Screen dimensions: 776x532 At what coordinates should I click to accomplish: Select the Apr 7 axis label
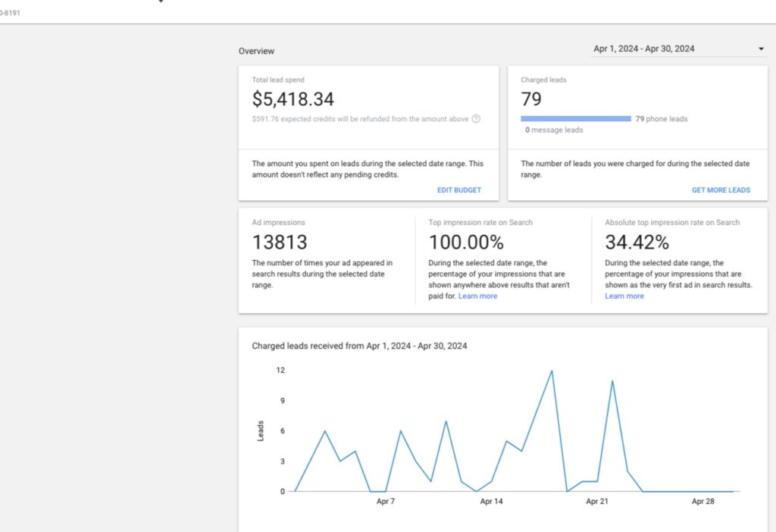point(386,502)
